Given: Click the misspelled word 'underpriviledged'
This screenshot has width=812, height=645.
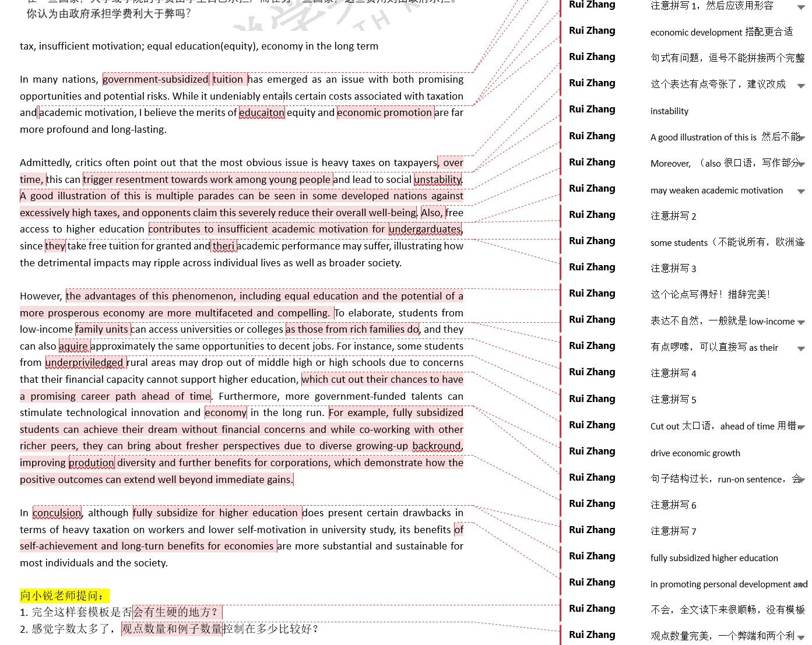Looking at the screenshot, I should point(85,362).
